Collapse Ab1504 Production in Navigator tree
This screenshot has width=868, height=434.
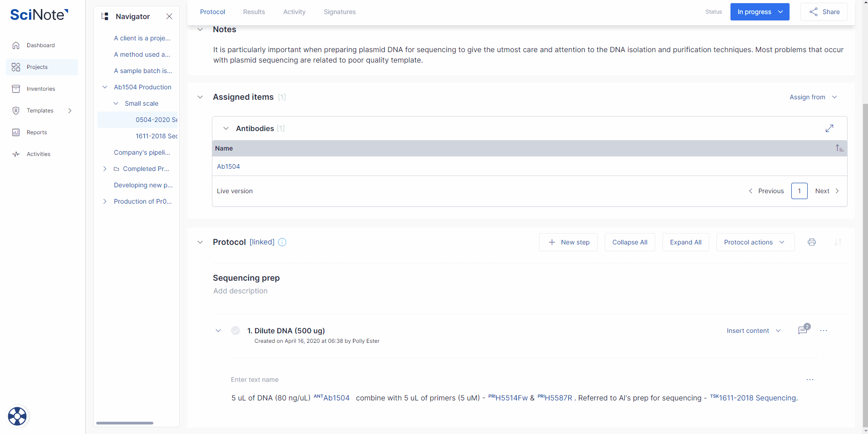(105, 87)
